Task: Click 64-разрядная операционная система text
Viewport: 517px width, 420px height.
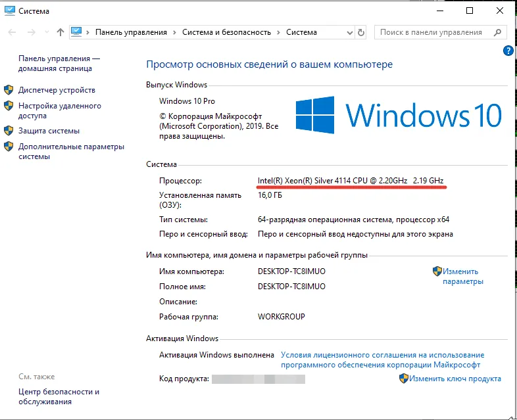Action: [x=353, y=220]
